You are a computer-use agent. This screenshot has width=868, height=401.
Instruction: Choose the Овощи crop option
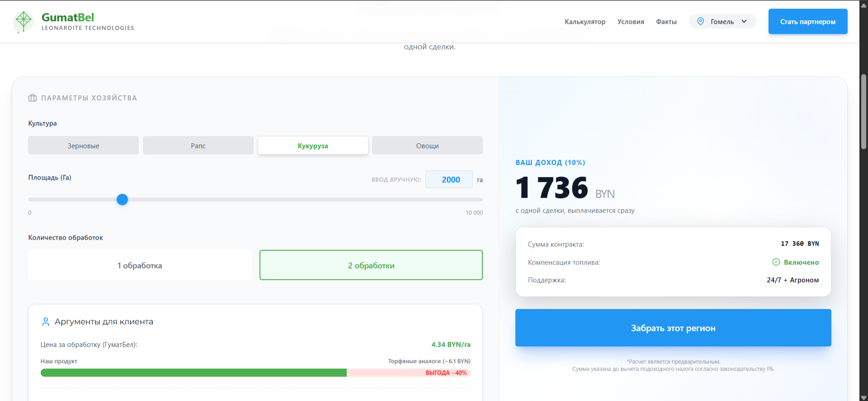427,146
